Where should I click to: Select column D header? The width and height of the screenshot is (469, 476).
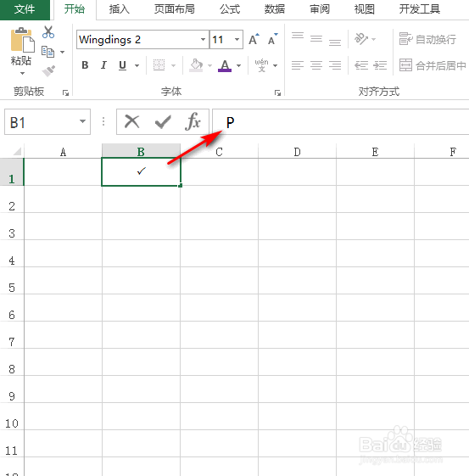[x=298, y=152]
